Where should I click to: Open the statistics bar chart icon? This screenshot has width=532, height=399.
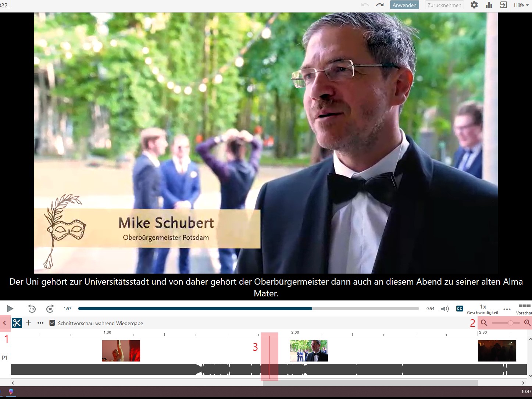[x=489, y=5]
